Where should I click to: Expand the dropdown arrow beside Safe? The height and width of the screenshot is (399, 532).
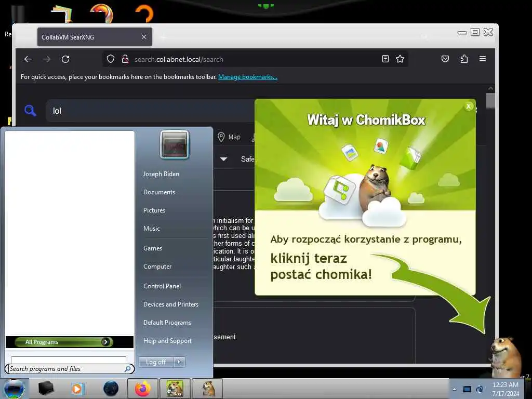click(x=223, y=159)
